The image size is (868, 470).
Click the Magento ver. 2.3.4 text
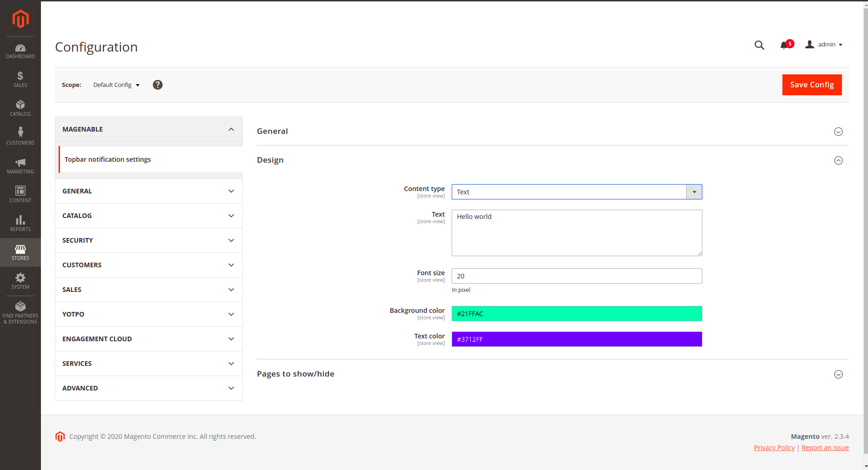click(820, 437)
